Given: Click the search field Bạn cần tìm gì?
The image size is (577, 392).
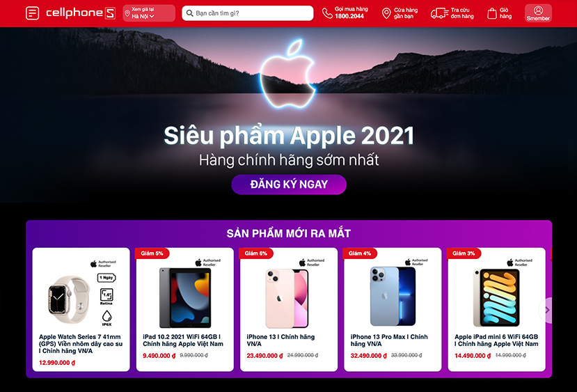Looking at the screenshot, I should 248,13.
